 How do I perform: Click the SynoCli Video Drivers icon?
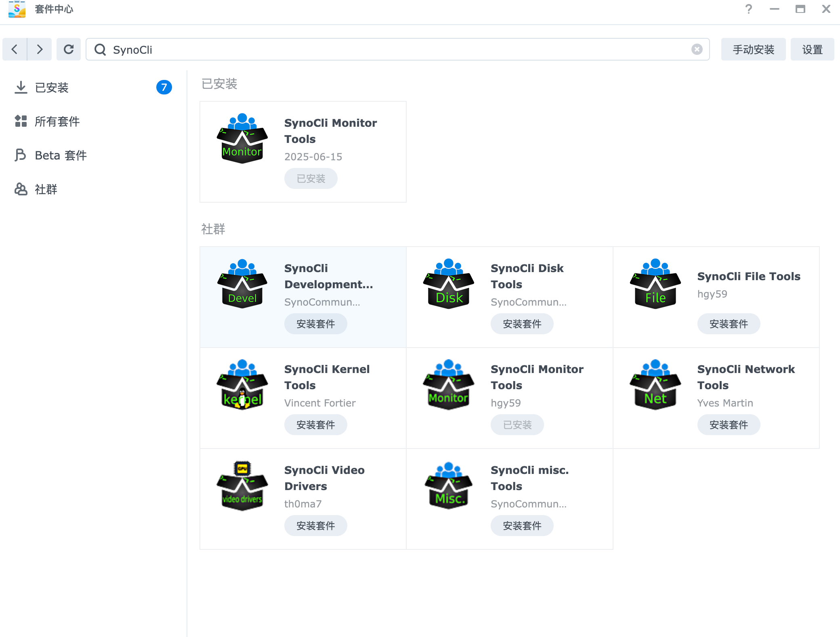click(x=242, y=486)
